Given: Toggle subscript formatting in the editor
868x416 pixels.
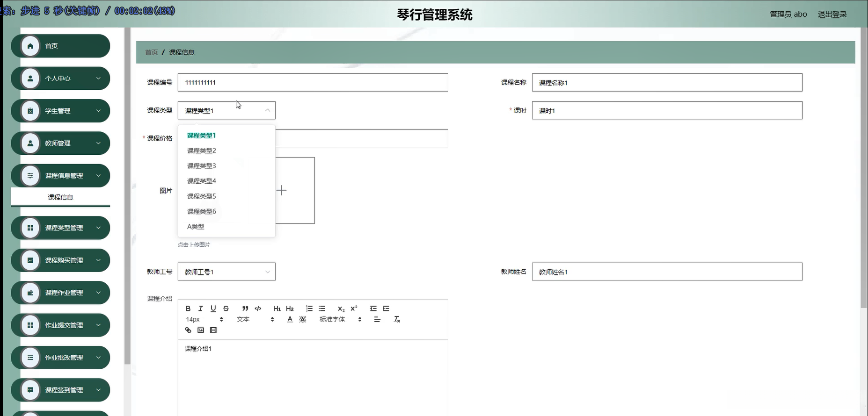Looking at the screenshot, I should coord(341,308).
